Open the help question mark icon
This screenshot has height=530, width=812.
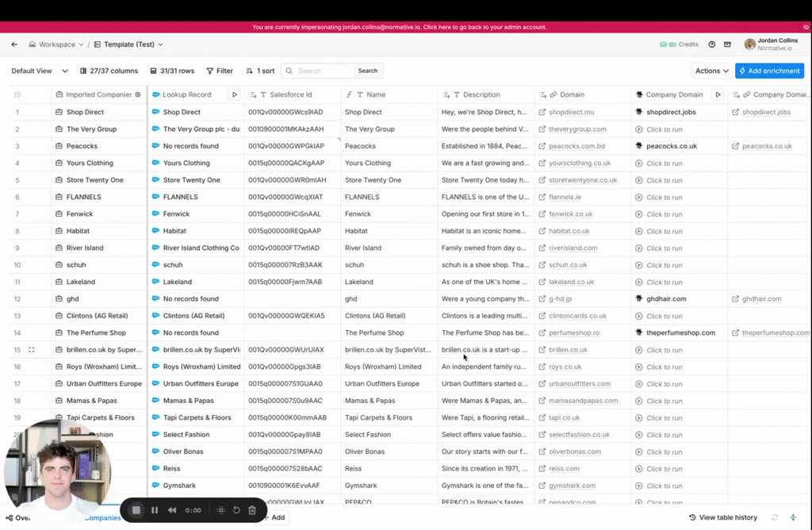point(711,44)
